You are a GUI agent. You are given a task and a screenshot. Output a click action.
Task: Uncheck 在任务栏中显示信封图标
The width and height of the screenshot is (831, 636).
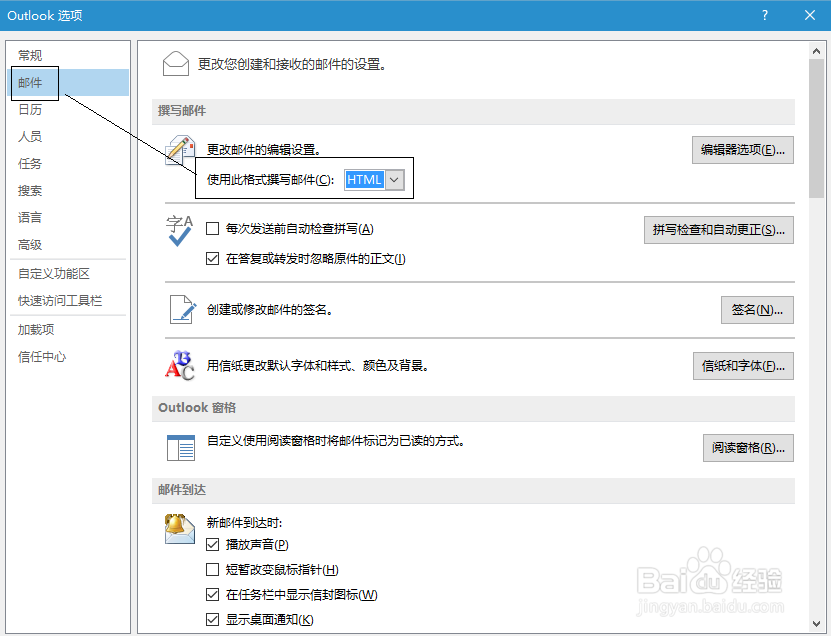pyautogui.click(x=213, y=595)
